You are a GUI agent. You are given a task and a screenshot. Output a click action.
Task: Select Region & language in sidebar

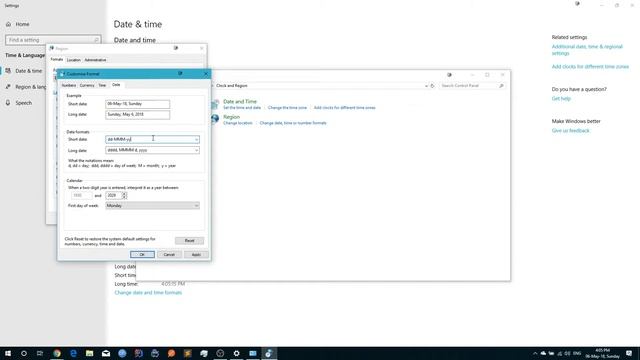tap(25, 87)
